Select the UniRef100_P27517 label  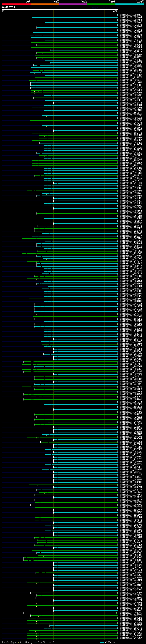pyautogui.click(x=131, y=87)
